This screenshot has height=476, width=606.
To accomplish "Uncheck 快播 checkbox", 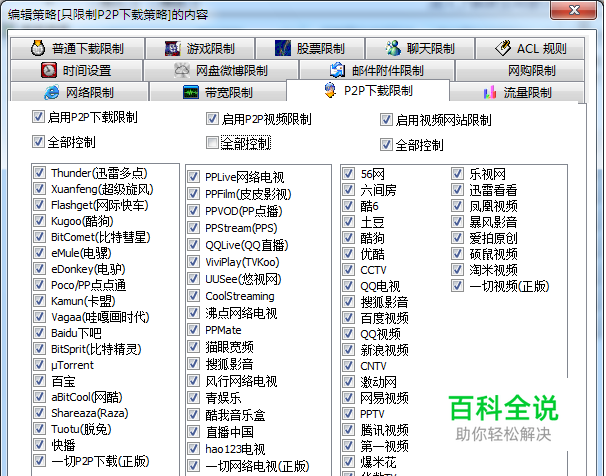I will (x=39, y=445).
